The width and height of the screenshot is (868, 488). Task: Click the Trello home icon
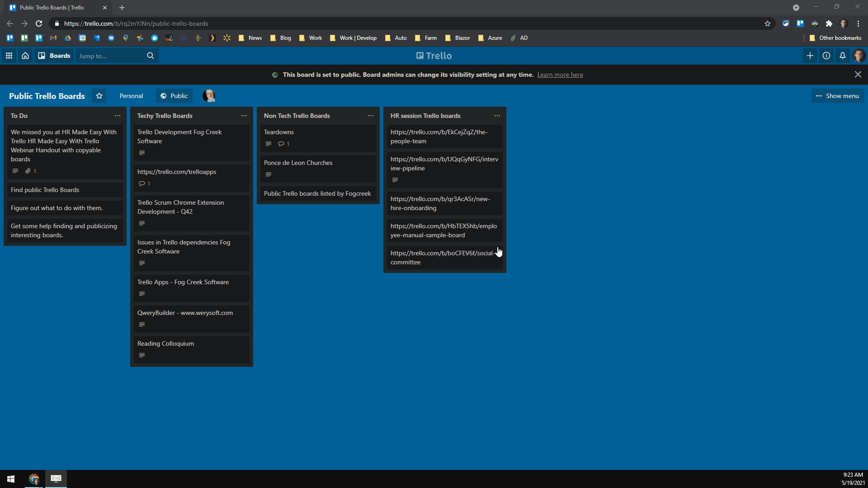25,56
